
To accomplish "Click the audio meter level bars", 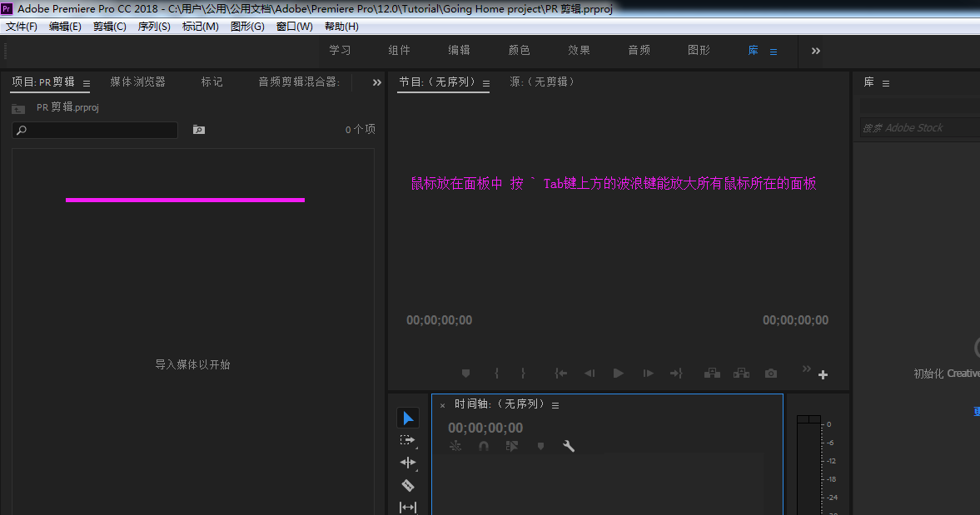I will click(x=808, y=465).
